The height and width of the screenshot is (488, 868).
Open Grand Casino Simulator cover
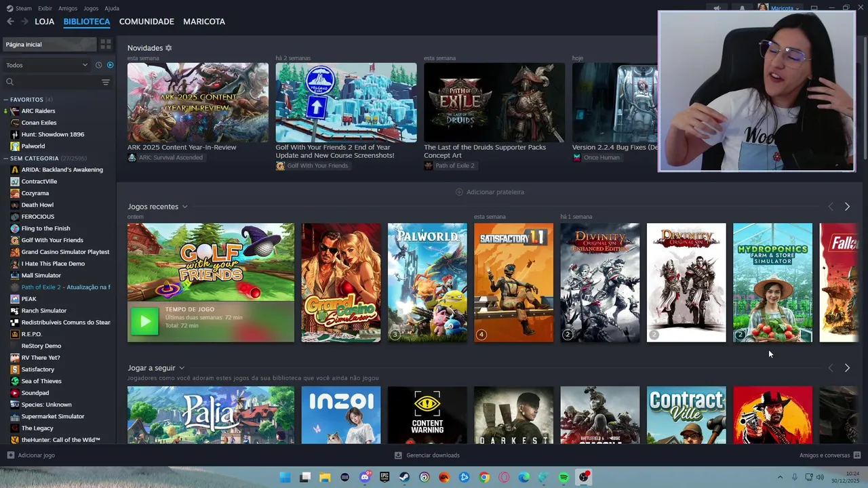(x=341, y=283)
